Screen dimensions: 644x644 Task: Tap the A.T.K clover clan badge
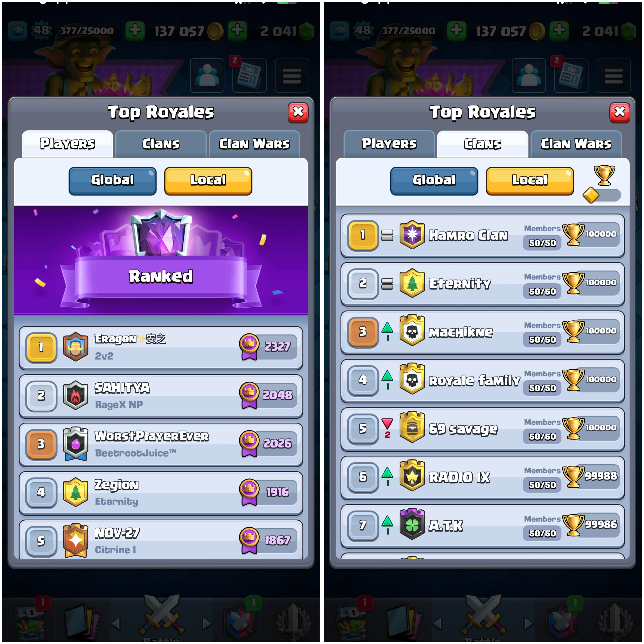coord(412,524)
